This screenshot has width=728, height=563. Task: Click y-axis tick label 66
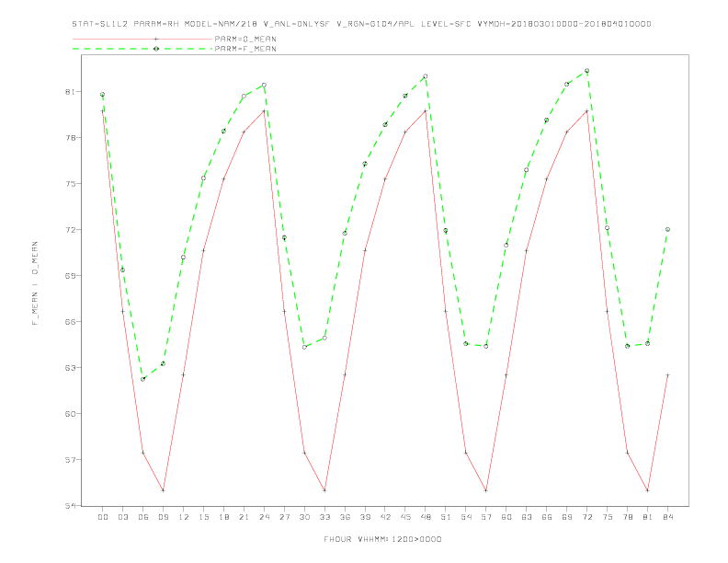[x=70, y=322]
